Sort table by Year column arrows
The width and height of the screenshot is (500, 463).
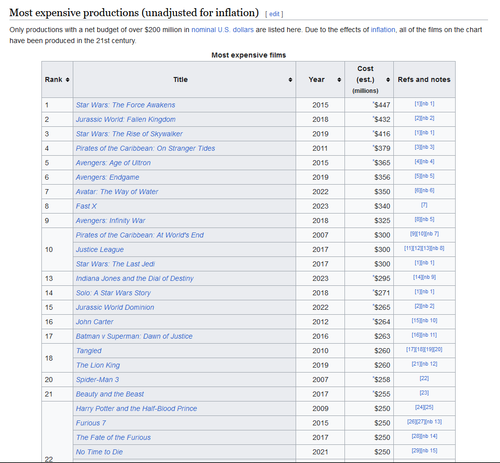tap(339, 80)
